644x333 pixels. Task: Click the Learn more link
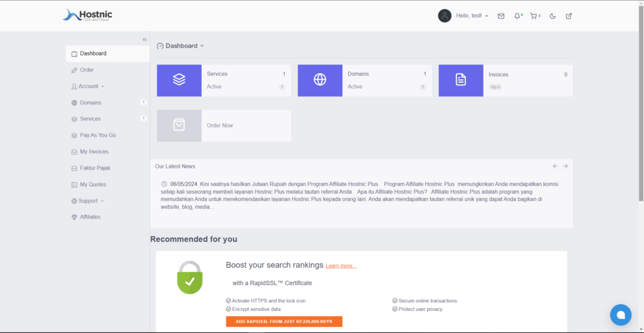[341, 266]
